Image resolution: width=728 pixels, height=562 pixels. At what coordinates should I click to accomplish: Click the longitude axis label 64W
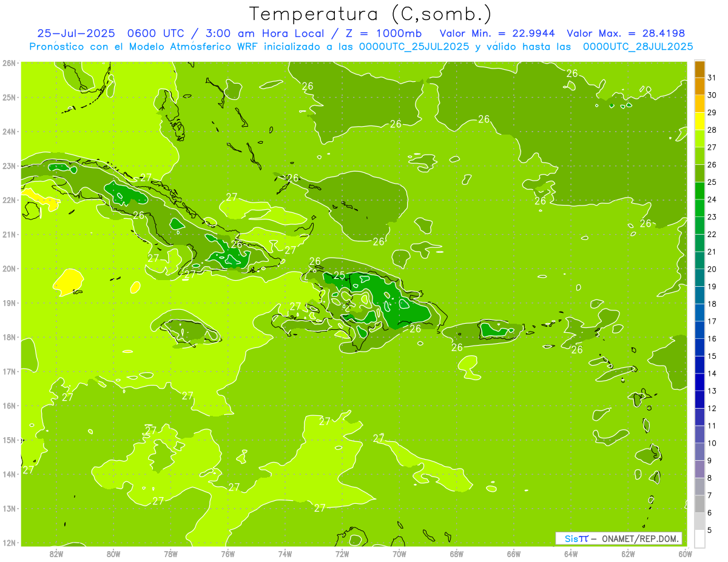[571, 554]
